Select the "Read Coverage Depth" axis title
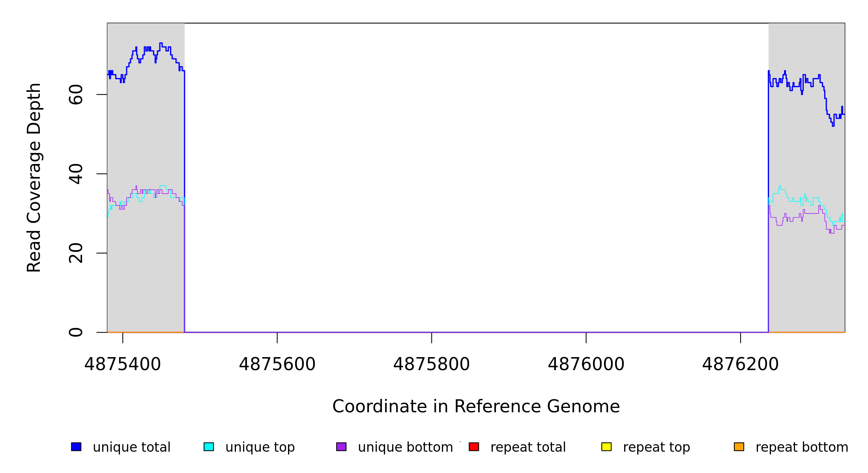Image resolution: width=868 pixels, height=473 pixels. click(34, 177)
